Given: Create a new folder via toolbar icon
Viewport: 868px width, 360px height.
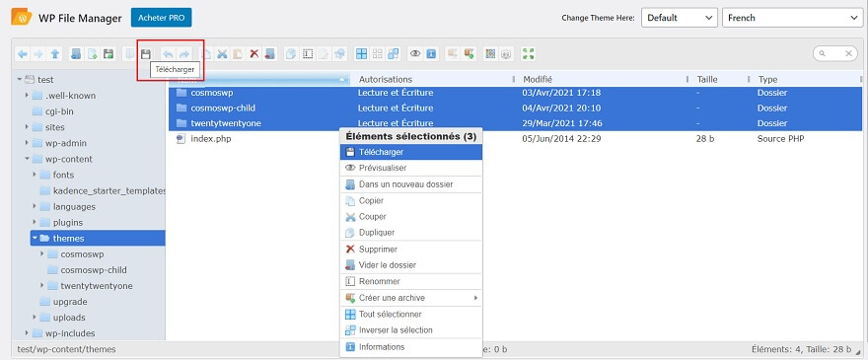Looking at the screenshot, I should pyautogui.click(x=76, y=53).
